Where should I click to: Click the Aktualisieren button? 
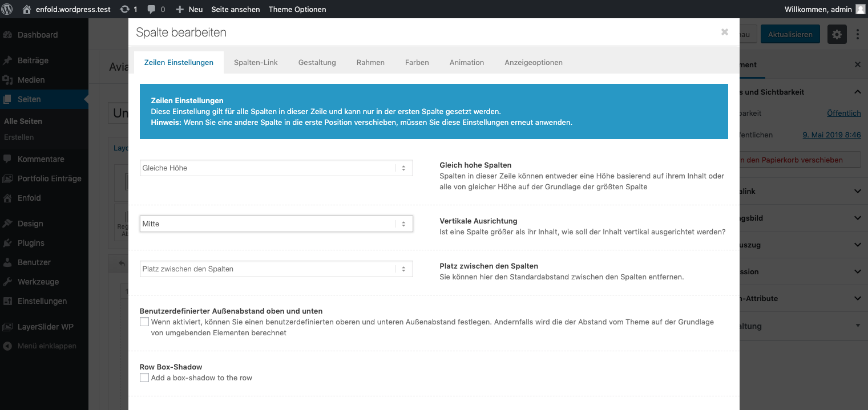click(790, 34)
